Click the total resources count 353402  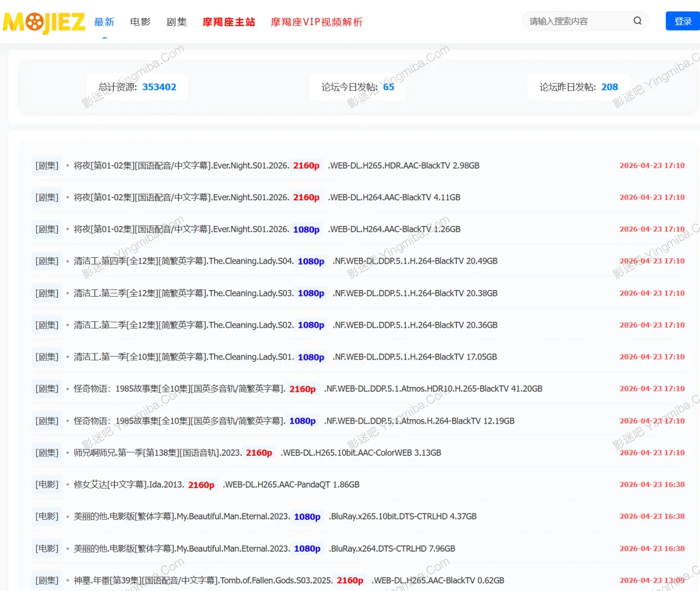point(159,86)
